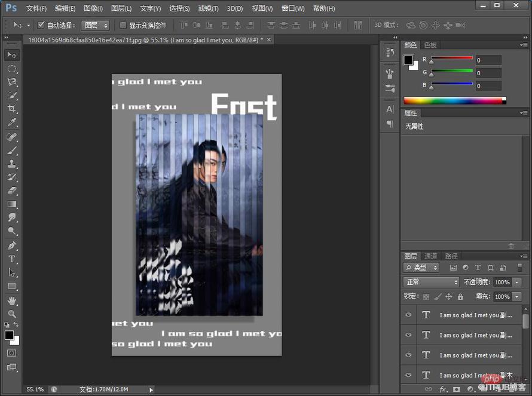Switch to the 路径 tab
This screenshot has width=532, height=396.
point(451,256)
